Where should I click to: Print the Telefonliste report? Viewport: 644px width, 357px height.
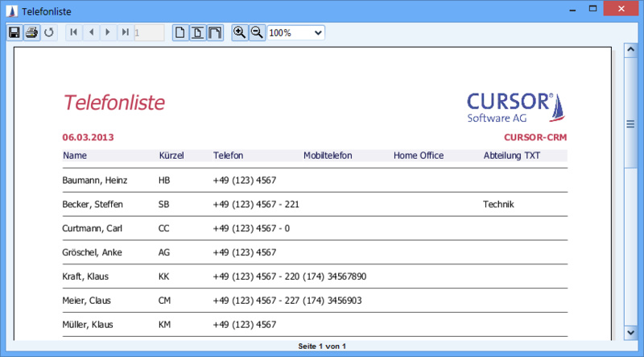click(x=31, y=33)
